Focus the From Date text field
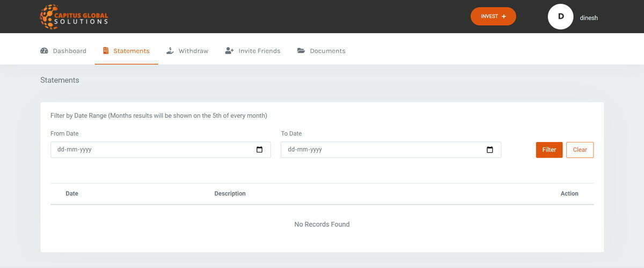 click(150, 150)
